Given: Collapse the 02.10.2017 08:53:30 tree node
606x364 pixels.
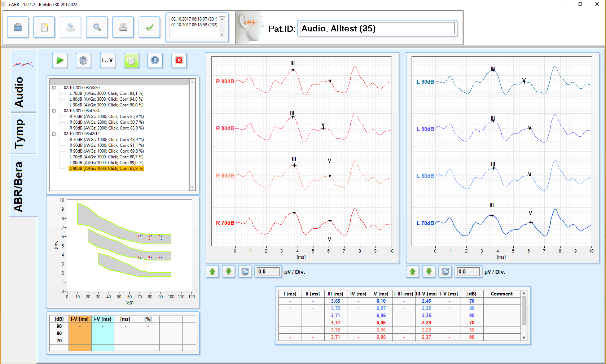Looking at the screenshot, I should click(x=54, y=88).
